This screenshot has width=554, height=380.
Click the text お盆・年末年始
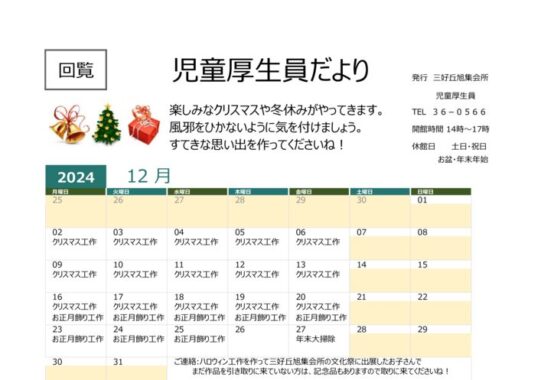coord(463,159)
